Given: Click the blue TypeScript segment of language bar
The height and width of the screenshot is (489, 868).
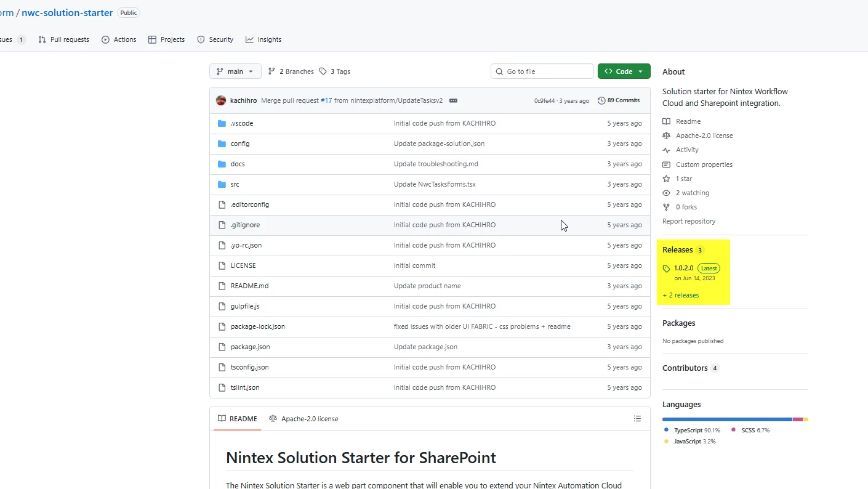Looking at the screenshot, I should coord(727,419).
